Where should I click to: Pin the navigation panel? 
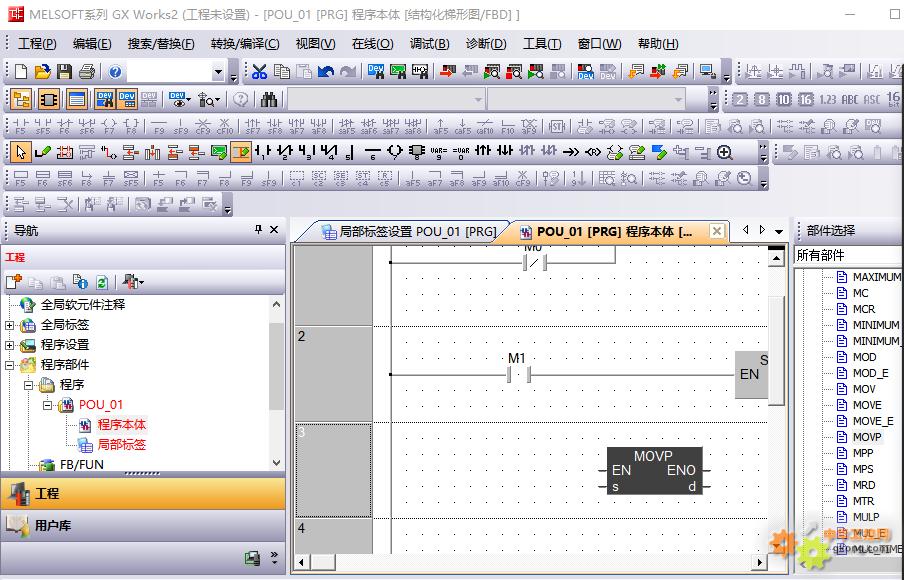pyautogui.click(x=258, y=229)
